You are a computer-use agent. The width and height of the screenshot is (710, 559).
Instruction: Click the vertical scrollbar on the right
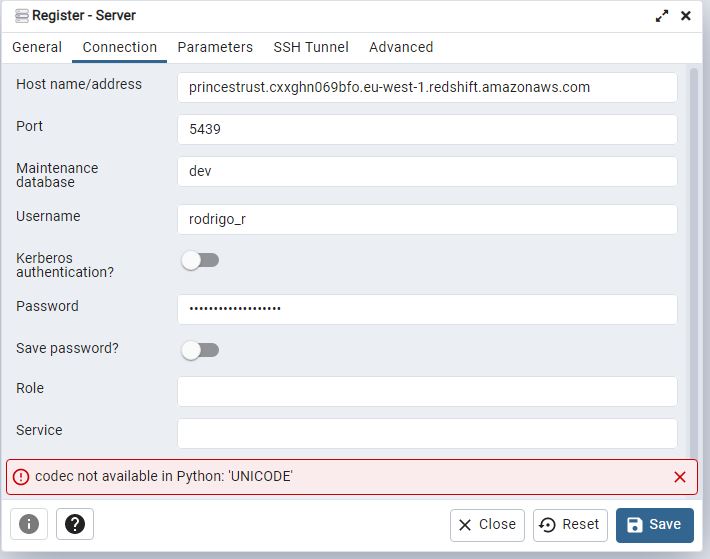[694, 260]
